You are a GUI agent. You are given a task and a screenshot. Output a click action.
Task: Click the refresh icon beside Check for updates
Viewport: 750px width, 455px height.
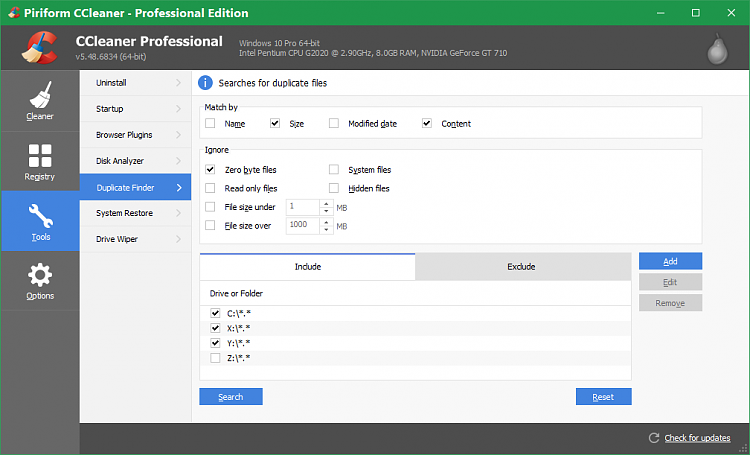coord(653,438)
